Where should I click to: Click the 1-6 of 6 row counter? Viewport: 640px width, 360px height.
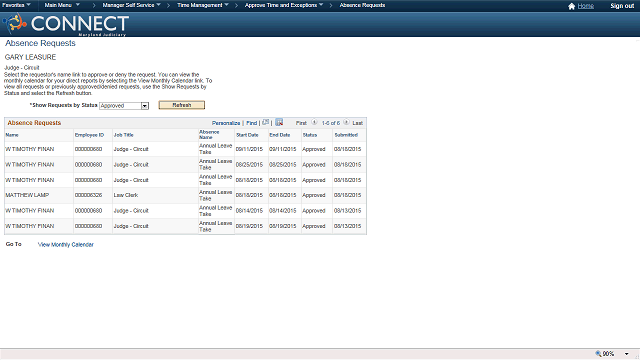(x=331, y=123)
